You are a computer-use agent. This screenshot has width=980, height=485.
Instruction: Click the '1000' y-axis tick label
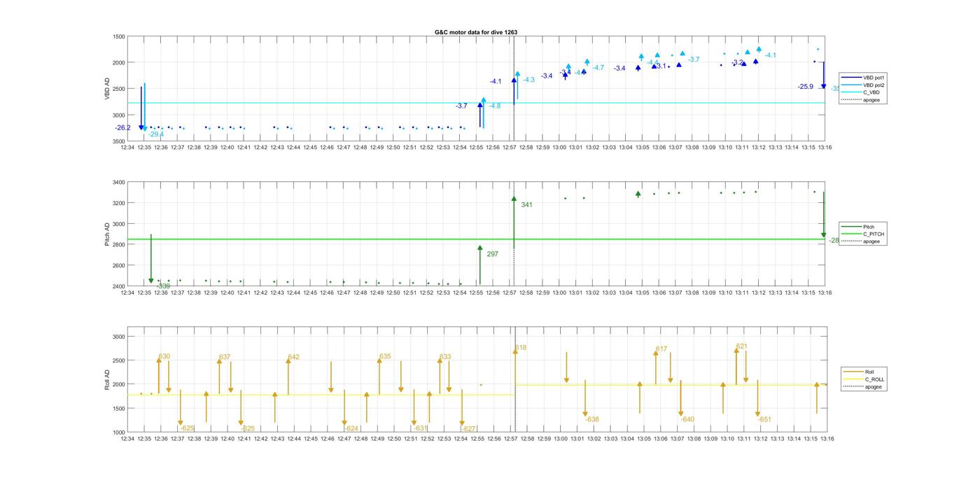[x=119, y=433]
